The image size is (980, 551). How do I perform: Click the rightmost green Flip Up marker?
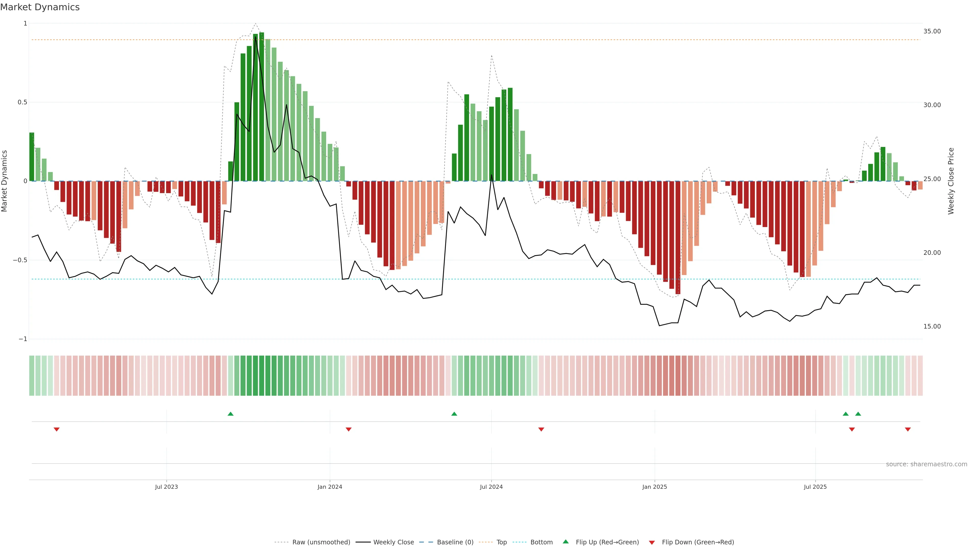(x=858, y=414)
